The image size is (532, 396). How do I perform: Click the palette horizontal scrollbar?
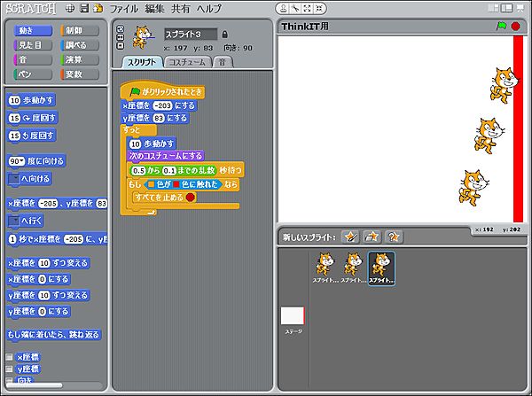(35, 385)
